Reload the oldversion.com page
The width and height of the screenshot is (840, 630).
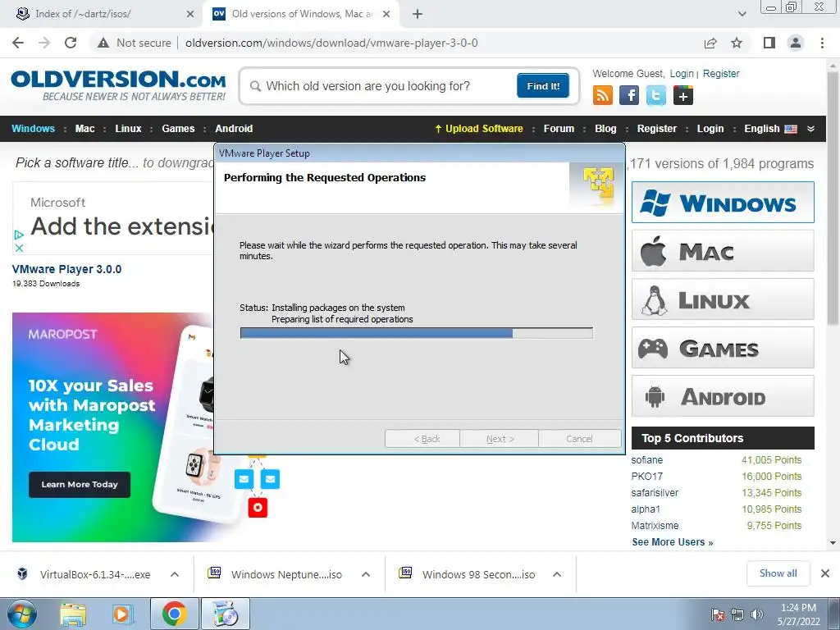point(71,43)
